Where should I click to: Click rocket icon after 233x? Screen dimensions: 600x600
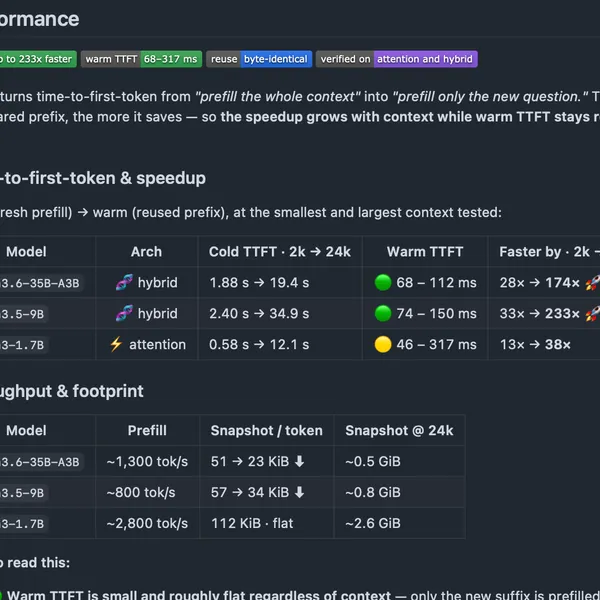[593, 314]
